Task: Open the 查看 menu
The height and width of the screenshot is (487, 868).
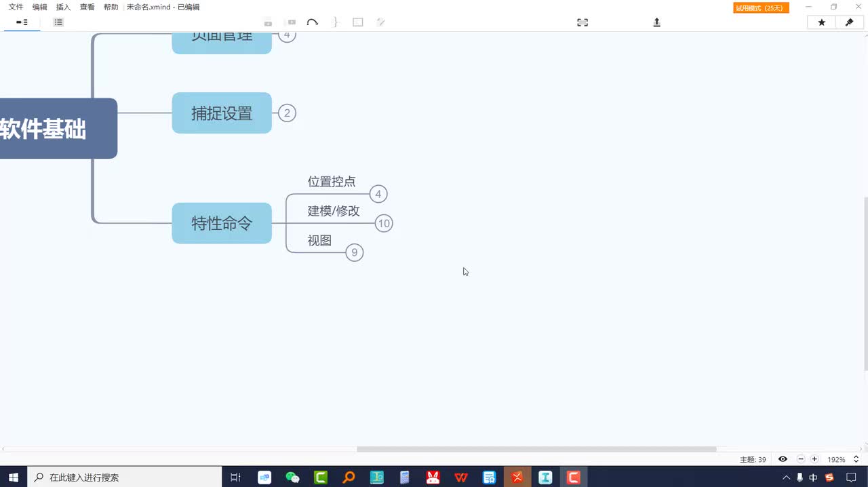Action: point(87,7)
